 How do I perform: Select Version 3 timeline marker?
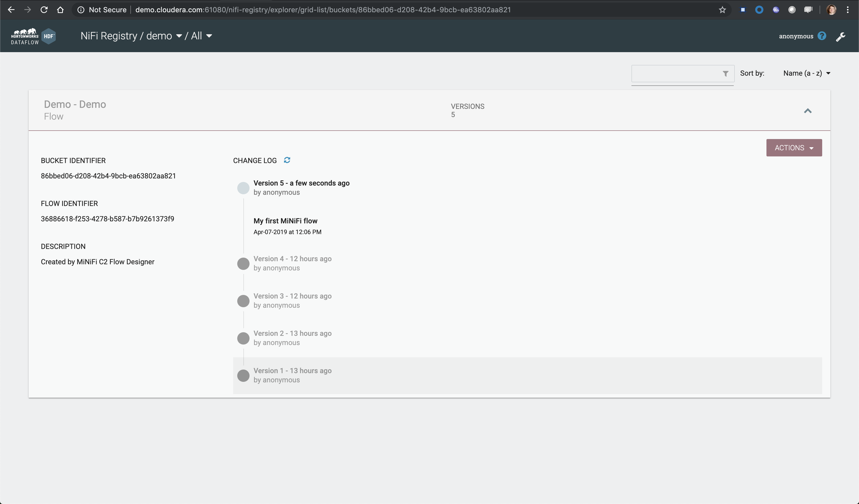(x=243, y=301)
